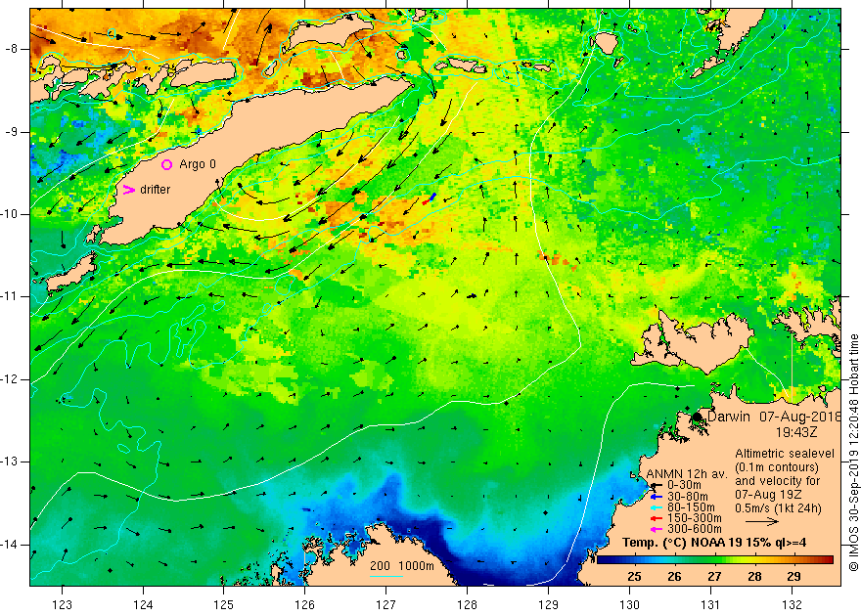Click the '0.5m/s (1kt 24h)' scale text
The height and width of the screenshot is (616, 861).
(x=778, y=508)
